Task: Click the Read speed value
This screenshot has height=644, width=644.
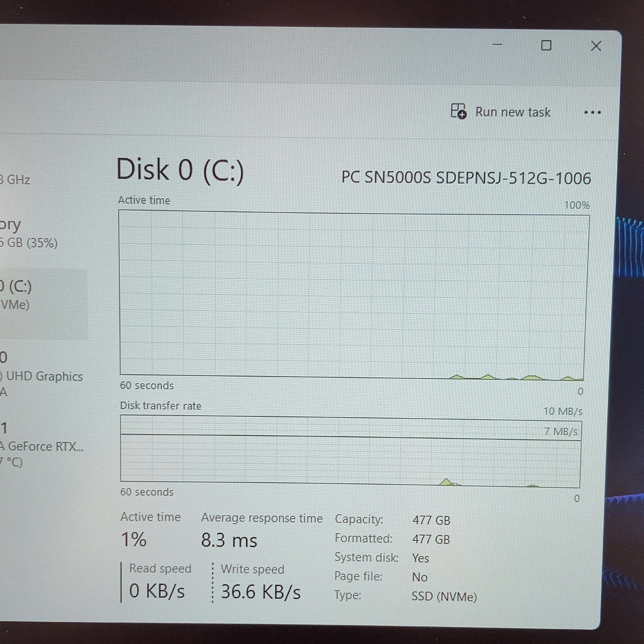Action: (157, 591)
